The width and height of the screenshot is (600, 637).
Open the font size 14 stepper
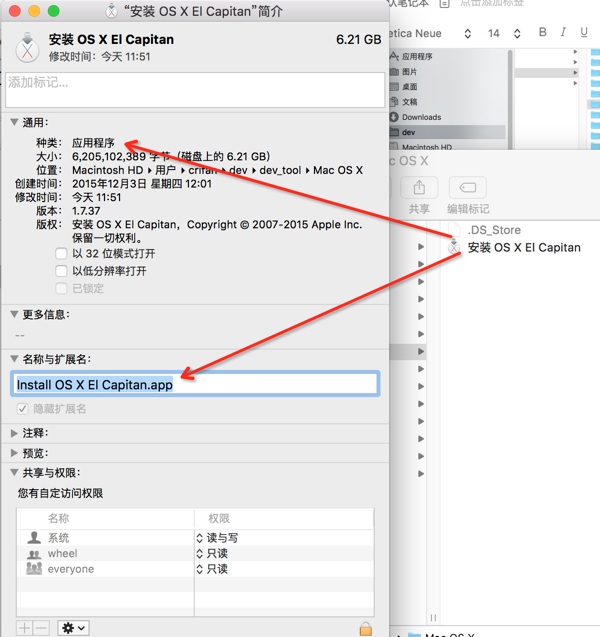point(517,33)
